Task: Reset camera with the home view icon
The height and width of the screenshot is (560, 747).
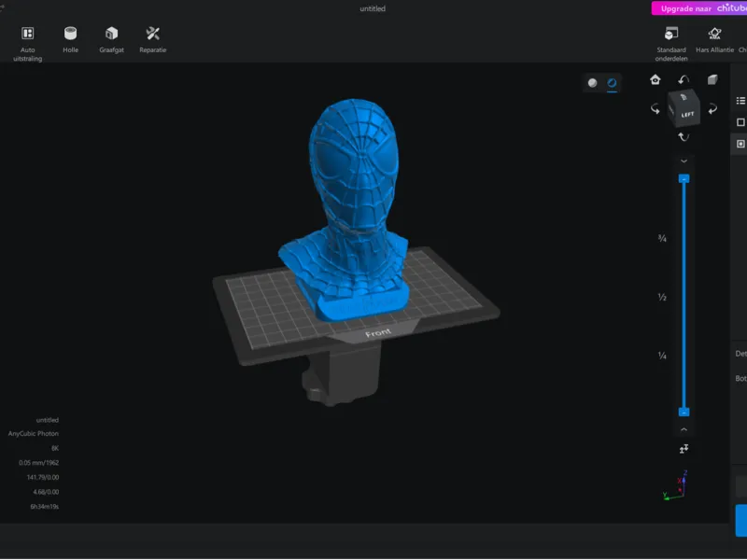Action: pyautogui.click(x=655, y=79)
